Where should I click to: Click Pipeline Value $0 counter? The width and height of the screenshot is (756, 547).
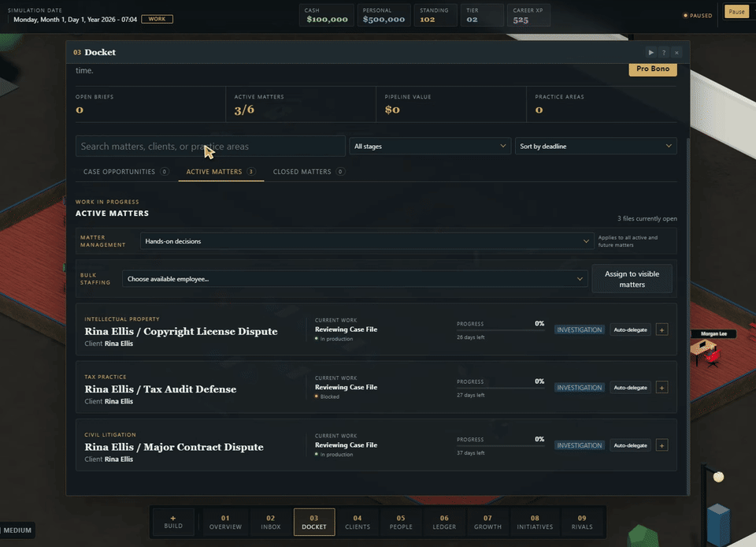point(450,104)
